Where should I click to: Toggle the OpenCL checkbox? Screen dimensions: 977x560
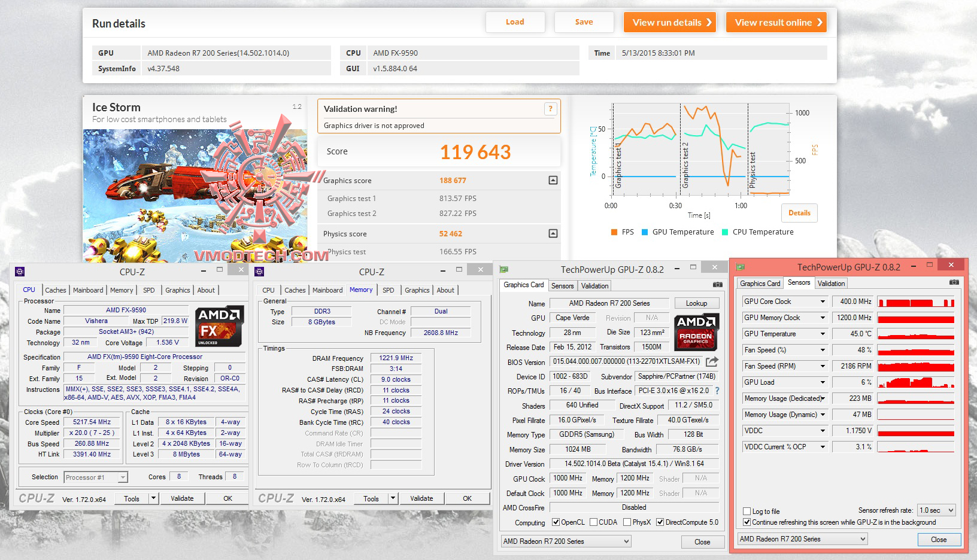click(x=556, y=522)
